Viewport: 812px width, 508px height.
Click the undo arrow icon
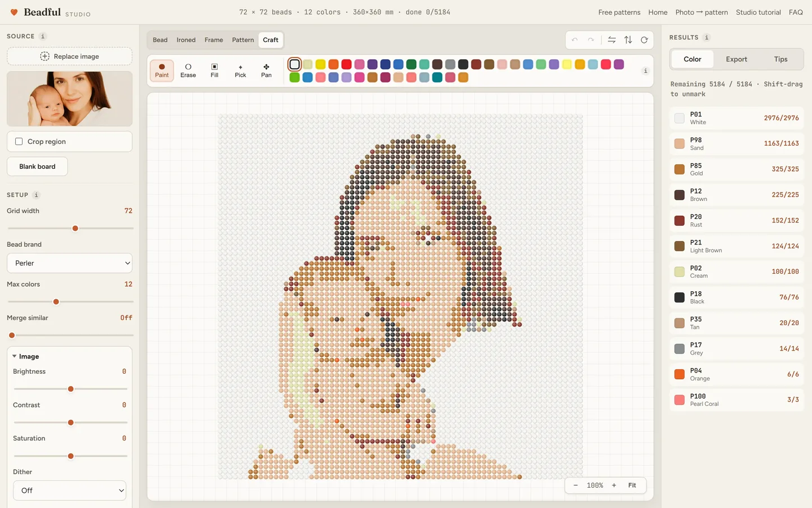[x=575, y=40]
